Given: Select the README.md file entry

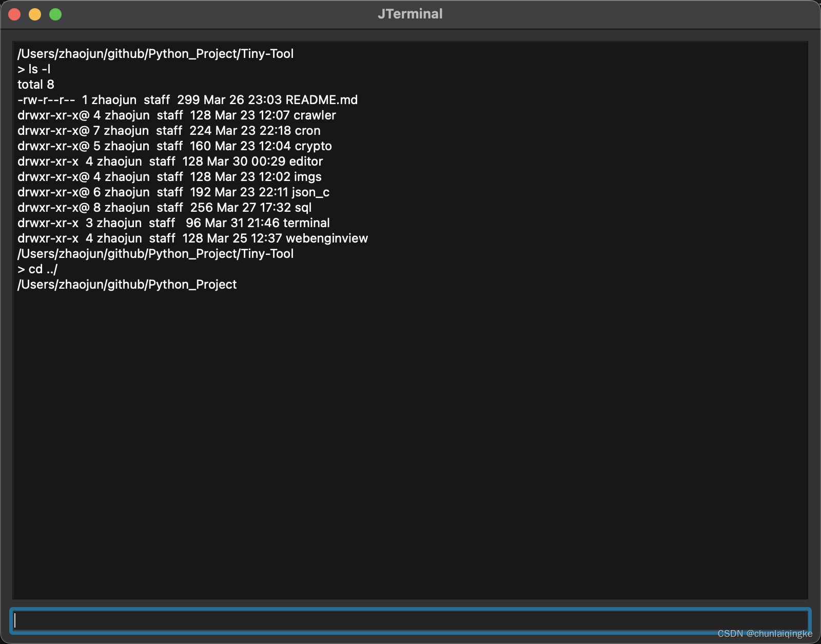Looking at the screenshot, I should pos(187,100).
